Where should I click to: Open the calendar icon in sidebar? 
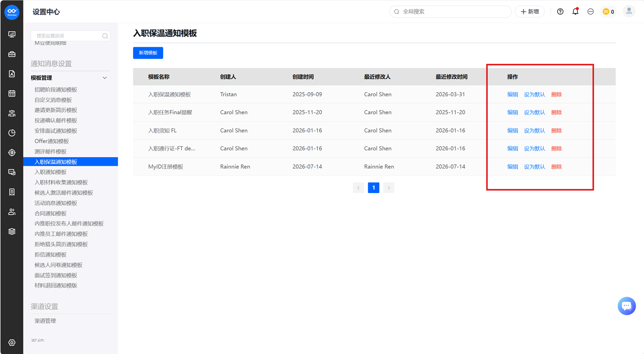point(12,93)
